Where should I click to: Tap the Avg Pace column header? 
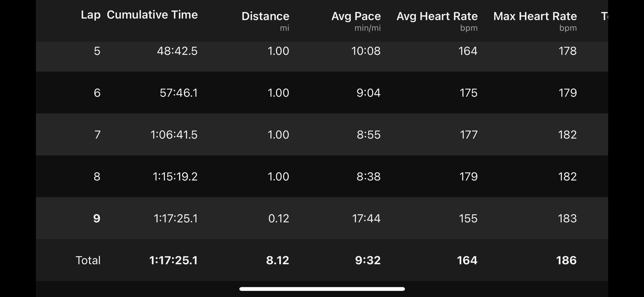(x=356, y=16)
